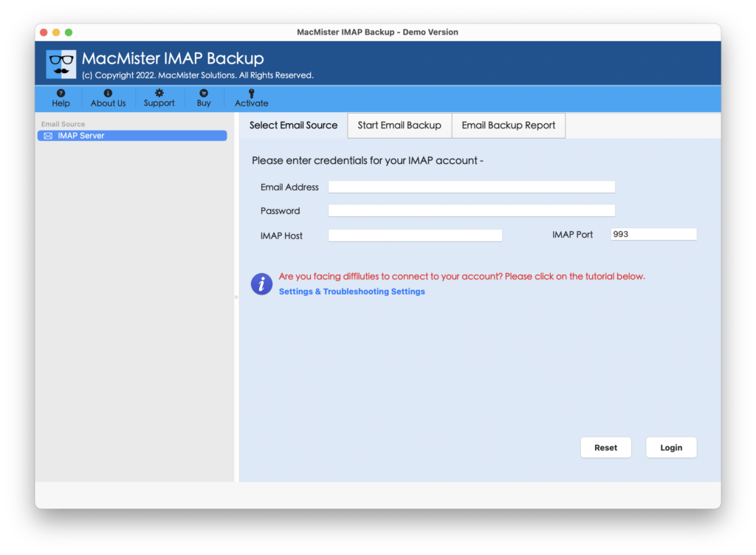The height and width of the screenshot is (555, 756).
Task: Click the envelope icon beside IMAP Server
Action: [x=47, y=135]
